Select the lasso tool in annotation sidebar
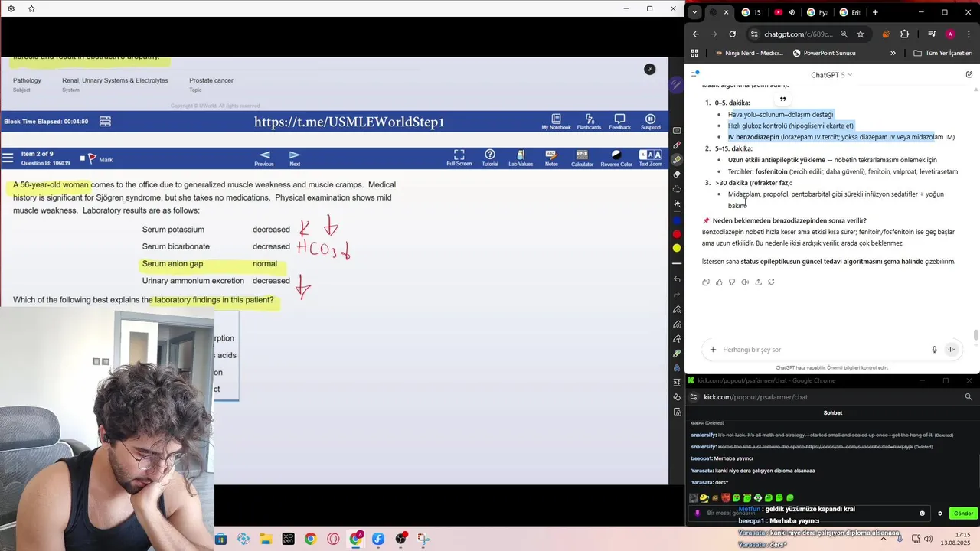 click(677, 189)
